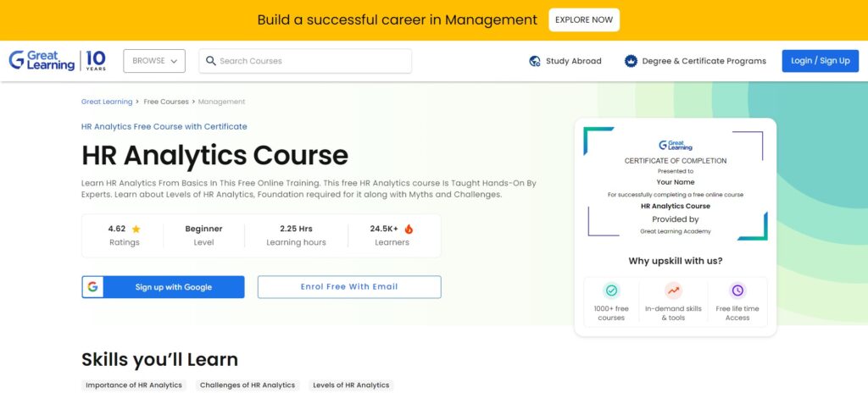Click the Management breadcrumb
868x415 pixels.
pos(221,102)
